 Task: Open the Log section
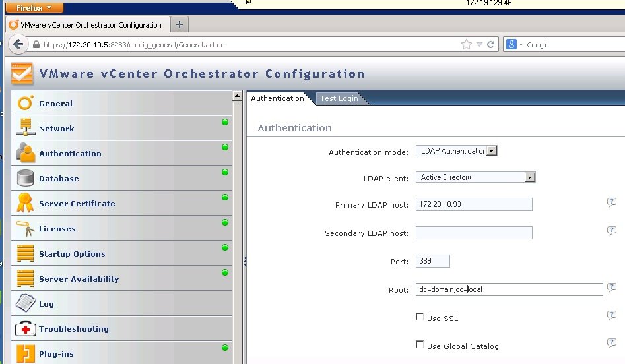pyautogui.click(x=121, y=304)
